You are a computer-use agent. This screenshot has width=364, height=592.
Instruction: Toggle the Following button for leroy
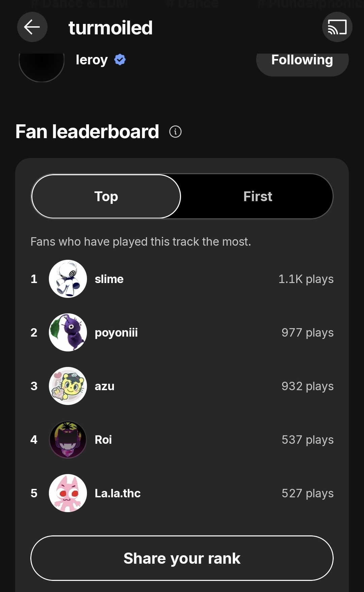click(x=302, y=62)
